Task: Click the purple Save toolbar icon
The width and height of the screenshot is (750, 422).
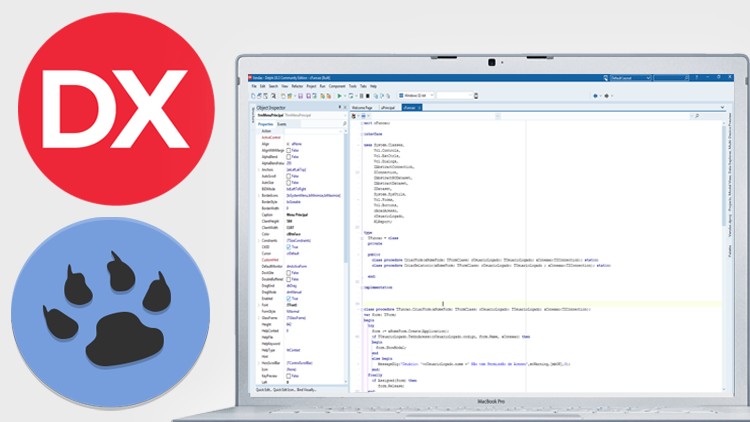Action: 300,96
